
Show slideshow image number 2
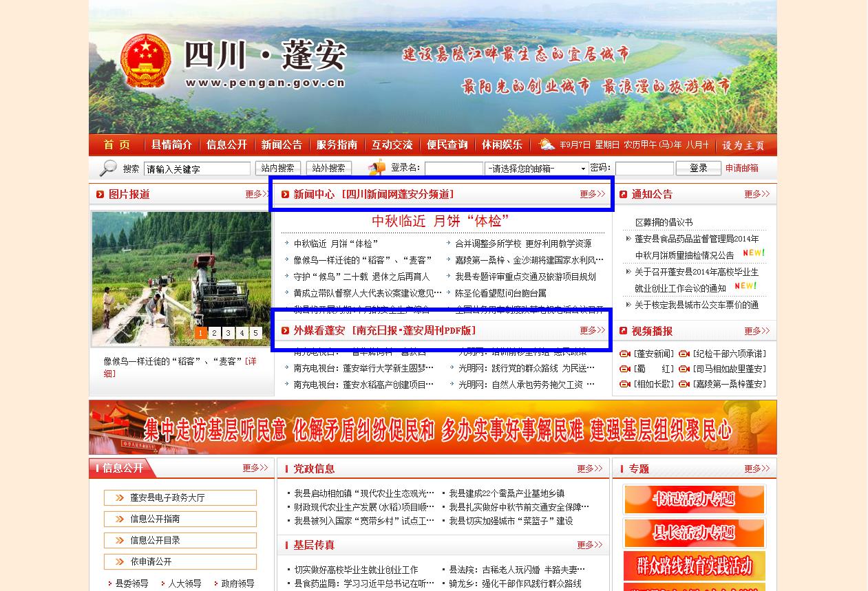215,333
